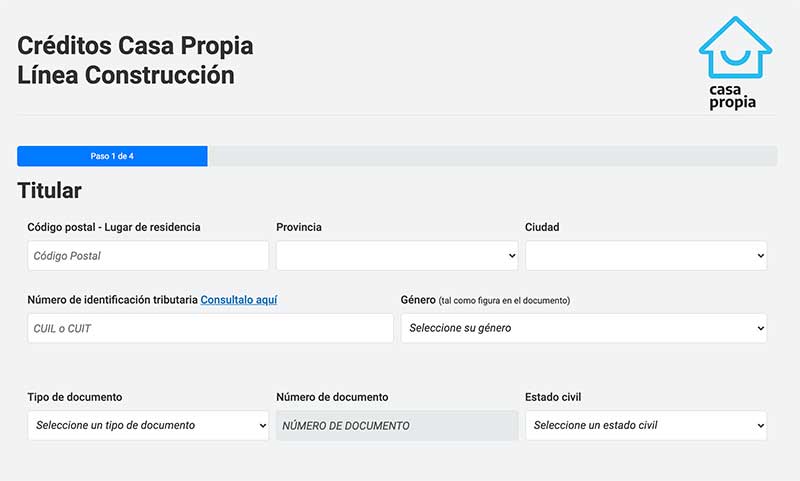
Task: Click the unfilled gray part of the progress bar
Action: pos(491,156)
